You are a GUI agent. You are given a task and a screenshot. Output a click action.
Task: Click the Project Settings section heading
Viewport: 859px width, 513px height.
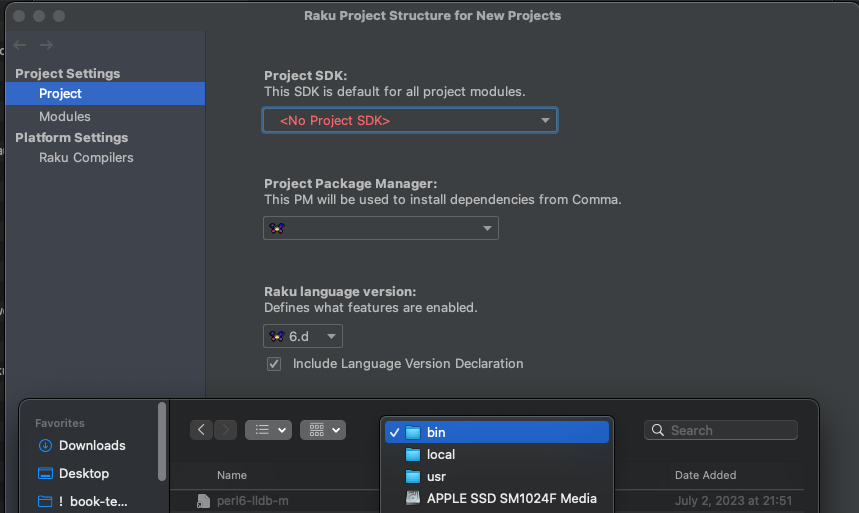point(67,73)
